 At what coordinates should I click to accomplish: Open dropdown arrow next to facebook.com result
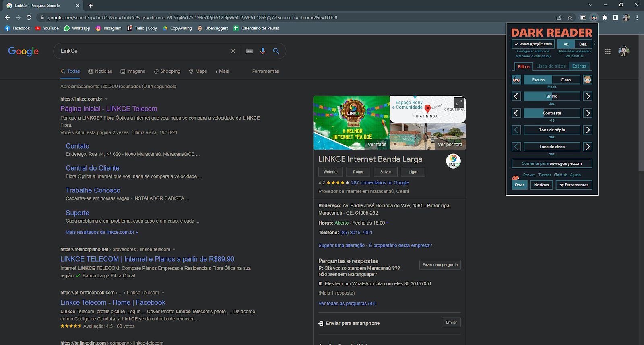click(x=163, y=293)
